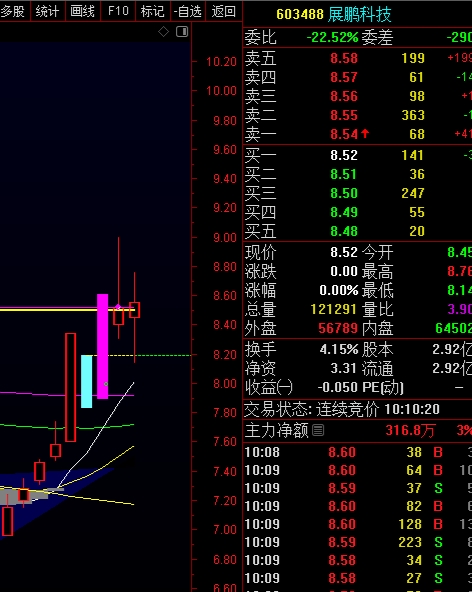Toggle the side panel layout icon
This screenshot has height=592, width=472.
pyautogui.click(x=182, y=32)
